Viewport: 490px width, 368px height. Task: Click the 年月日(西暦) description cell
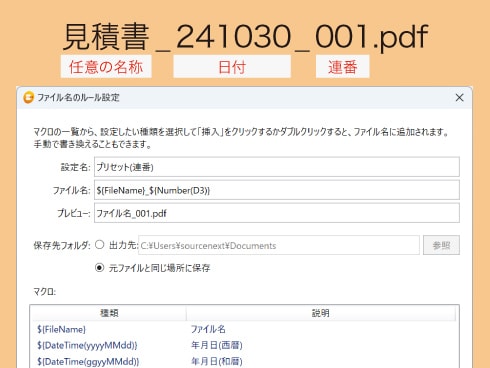coord(217,345)
